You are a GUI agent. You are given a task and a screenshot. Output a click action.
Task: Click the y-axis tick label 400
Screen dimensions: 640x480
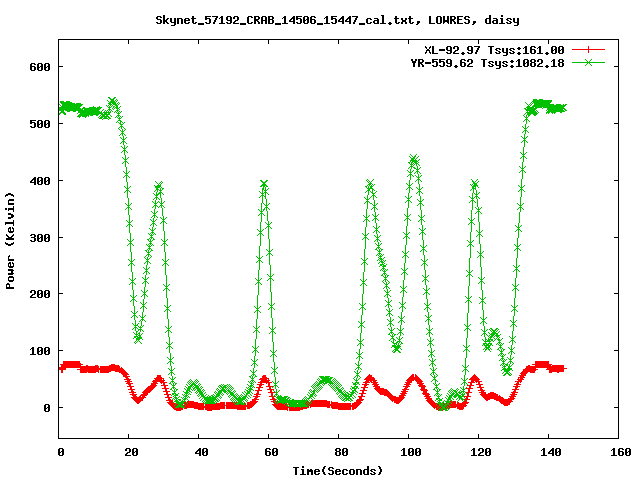point(40,181)
